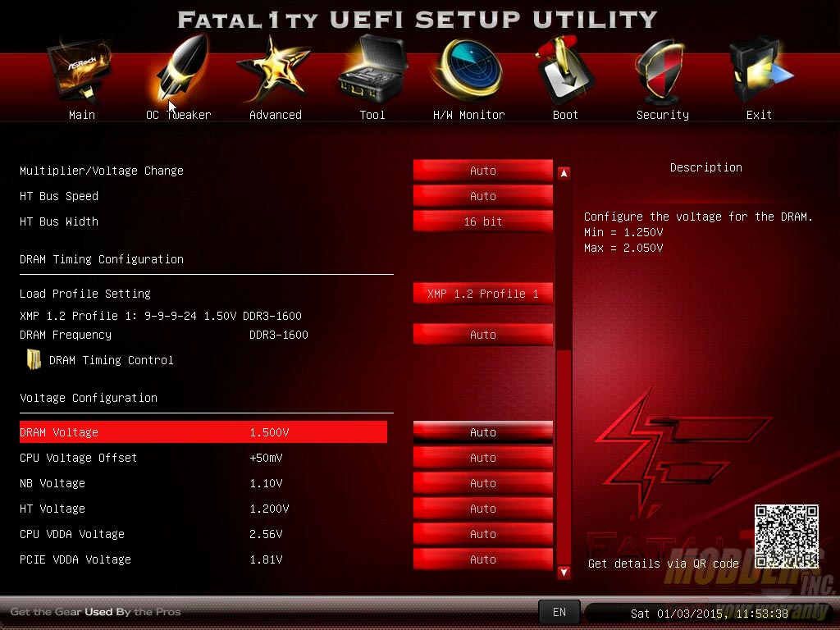The width and height of the screenshot is (840, 630).
Task: Click the 1.10V NB Voltage value
Action: [266, 483]
